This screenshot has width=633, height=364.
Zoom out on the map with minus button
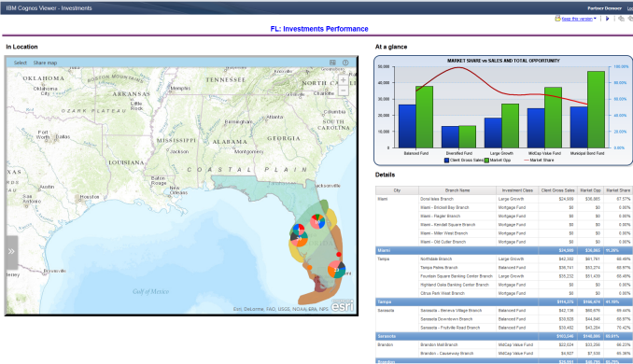pyautogui.click(x=344, y=91)
